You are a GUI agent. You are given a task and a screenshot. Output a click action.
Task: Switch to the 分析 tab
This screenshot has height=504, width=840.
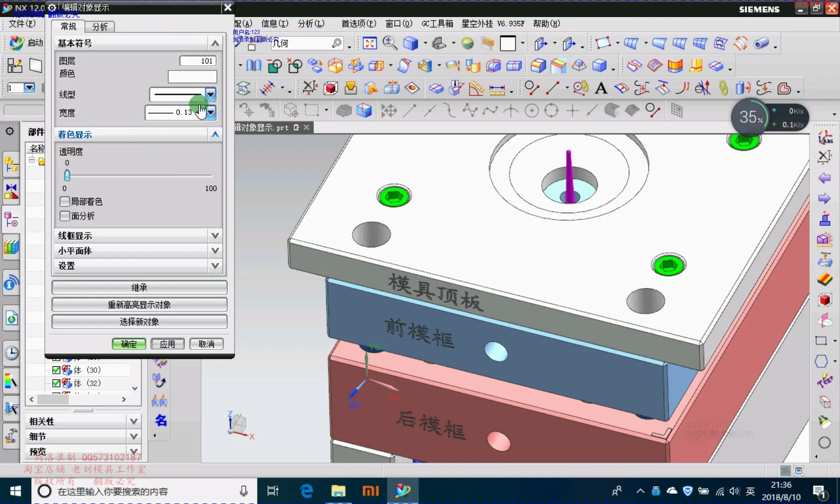(x=100, y=27)
